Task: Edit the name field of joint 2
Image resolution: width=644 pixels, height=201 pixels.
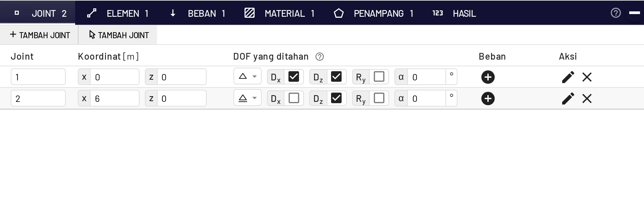Action: coord(38,98)
